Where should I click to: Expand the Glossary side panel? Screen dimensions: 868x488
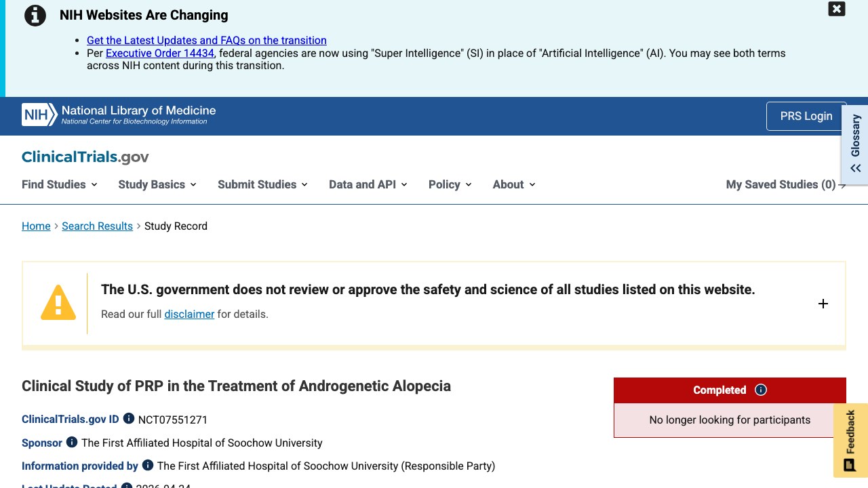click(x=855, y=144)
